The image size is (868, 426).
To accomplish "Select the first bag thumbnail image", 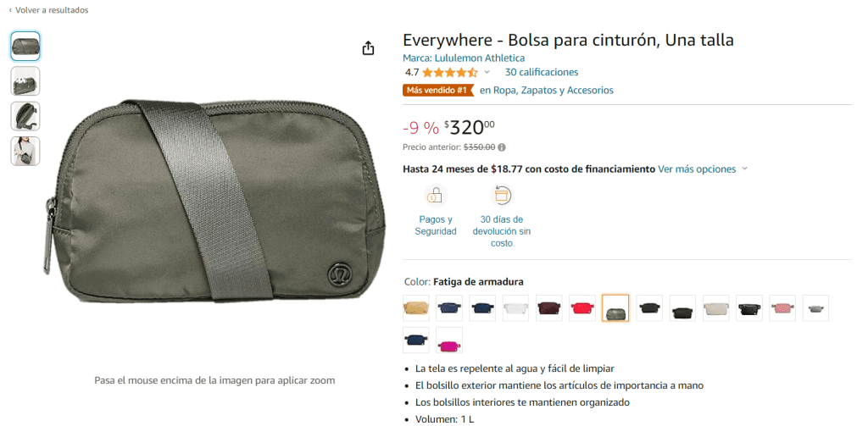I will 25,46.
